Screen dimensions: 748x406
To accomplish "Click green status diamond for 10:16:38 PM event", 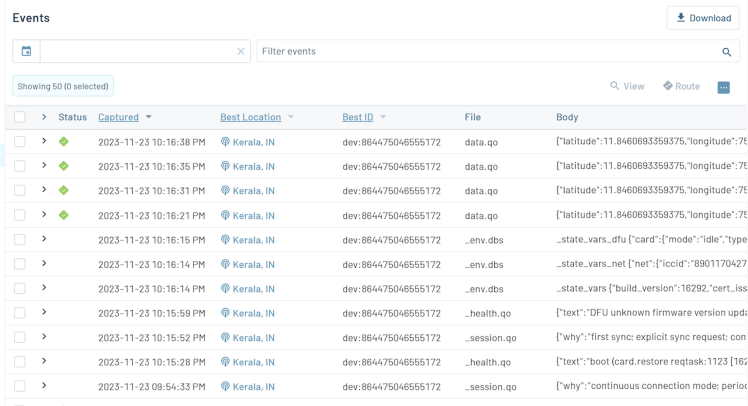I will (x=64, y=142).
